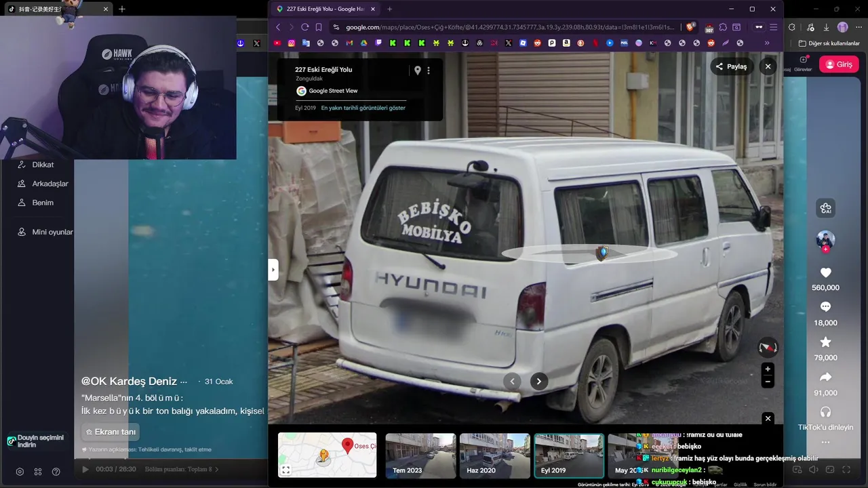Screen dimensions: 868x488
Task: Open the four-dot apps grid icon
Action: click(38, 472)
